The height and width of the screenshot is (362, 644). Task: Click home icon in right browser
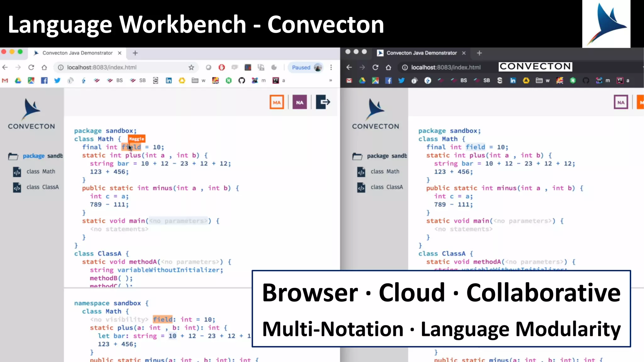click(388, 67)
